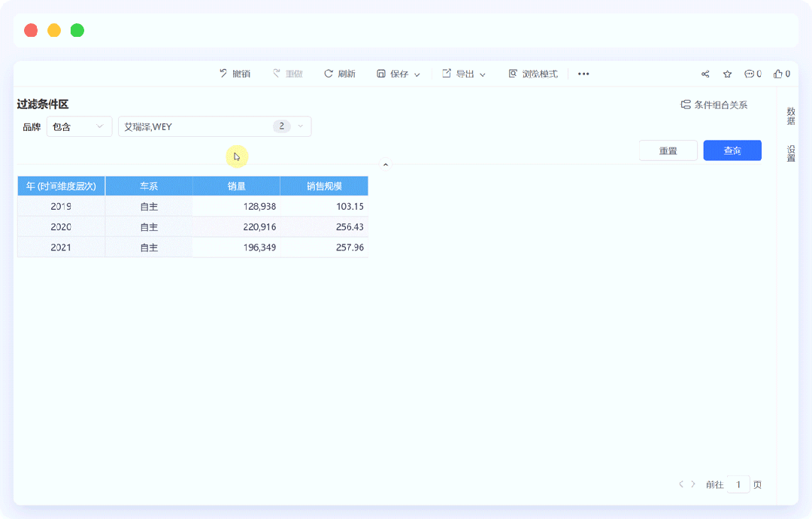Click the 刷新 refresh icon
The width and height of the screenshot is (812, 519).
click(x=329, y=74)
